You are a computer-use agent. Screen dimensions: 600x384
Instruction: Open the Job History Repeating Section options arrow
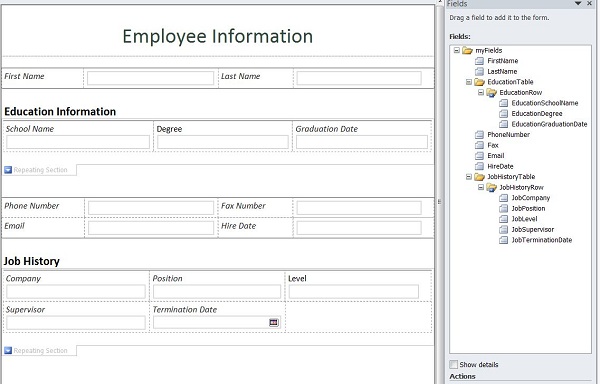[8, 350]
